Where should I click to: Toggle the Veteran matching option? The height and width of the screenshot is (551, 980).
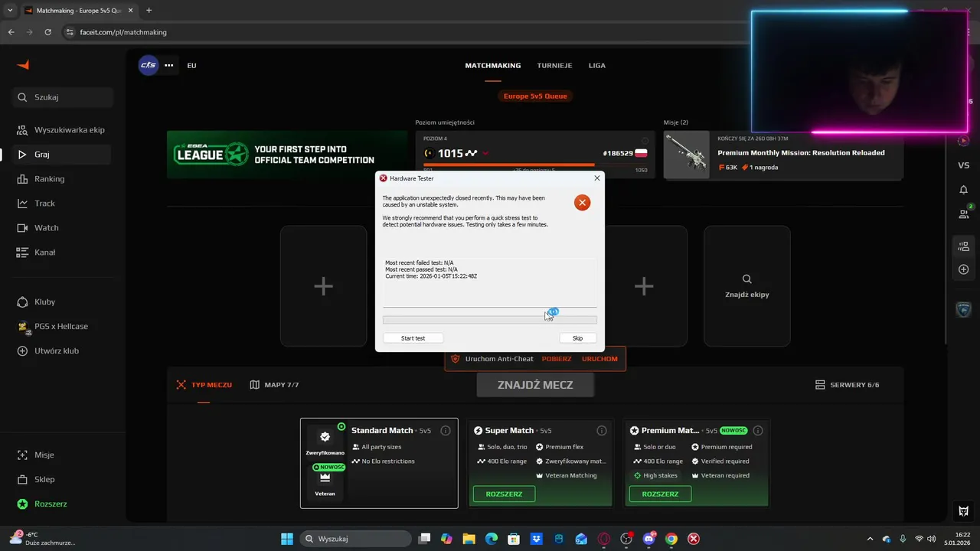coord(325,482)
